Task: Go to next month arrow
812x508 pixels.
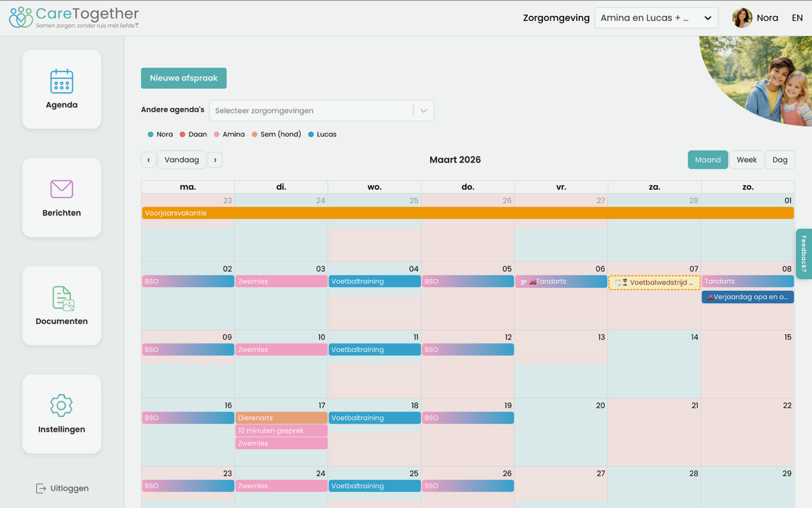Action: (x=215, y=160)
